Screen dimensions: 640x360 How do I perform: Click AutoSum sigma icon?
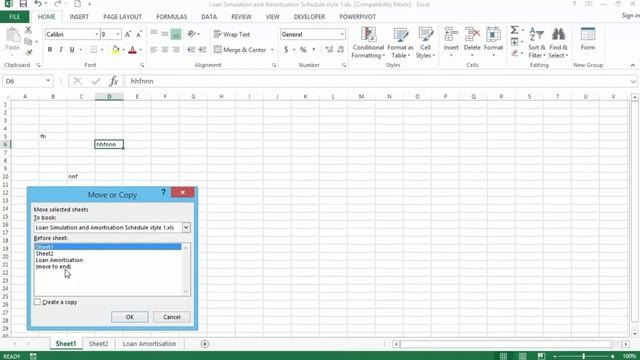[x=514, y=30]
